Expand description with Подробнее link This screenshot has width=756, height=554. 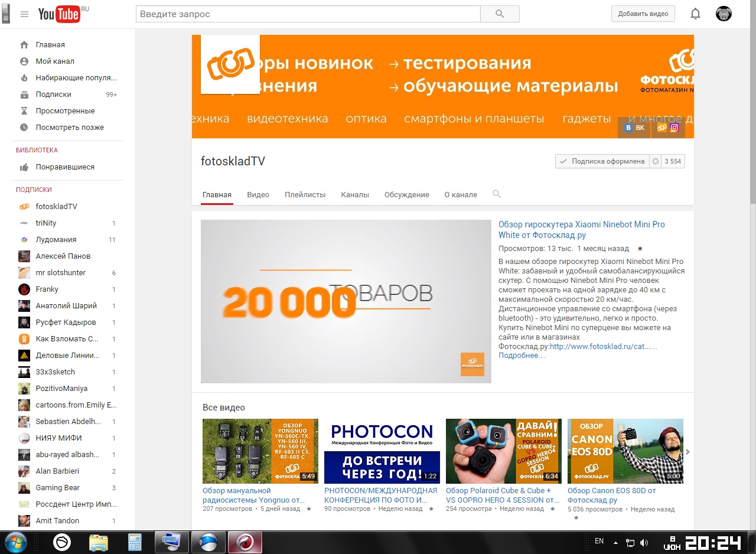(522, 356)
